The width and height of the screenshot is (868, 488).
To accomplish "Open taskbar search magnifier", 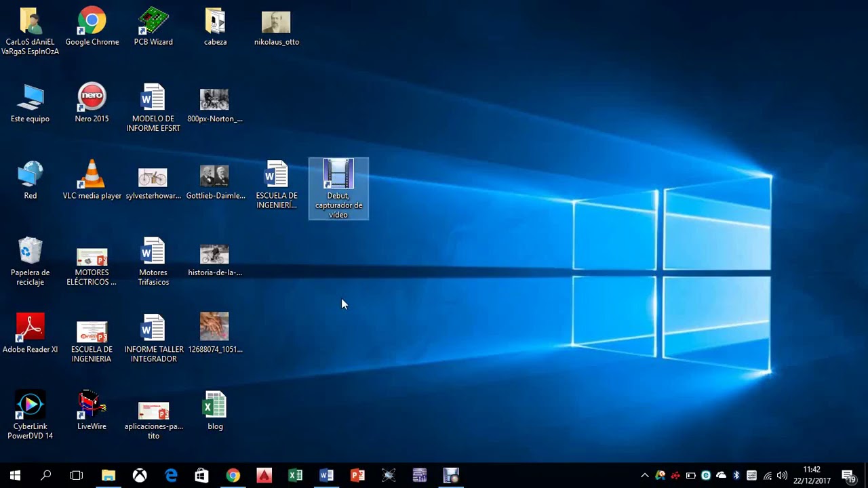I will tap(45, 476).
